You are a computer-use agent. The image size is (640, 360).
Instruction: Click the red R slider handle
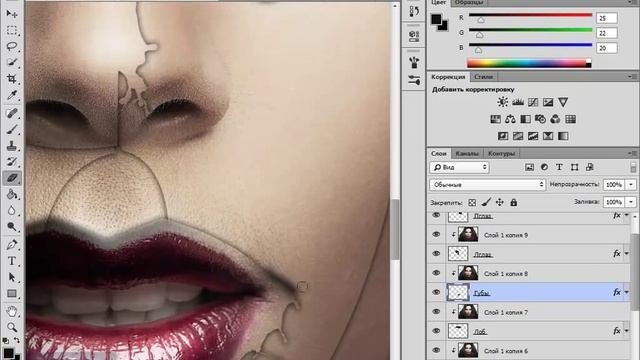click(481, 20)
